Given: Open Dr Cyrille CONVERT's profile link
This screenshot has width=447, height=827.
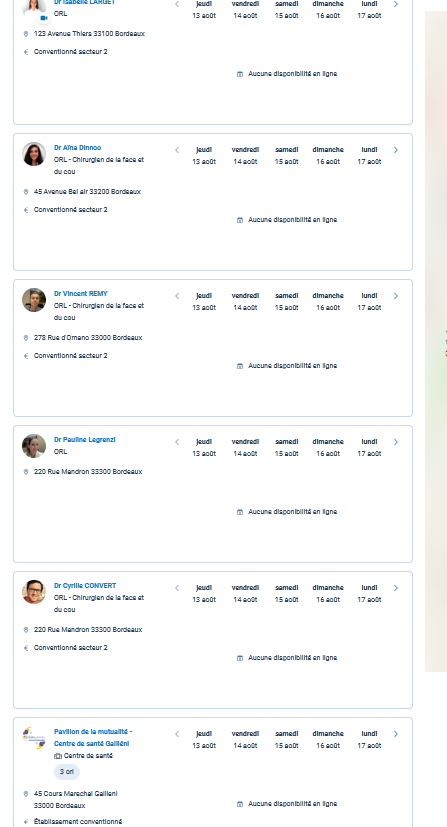Looking at the screenshot, I should click(x=85, y=586).
